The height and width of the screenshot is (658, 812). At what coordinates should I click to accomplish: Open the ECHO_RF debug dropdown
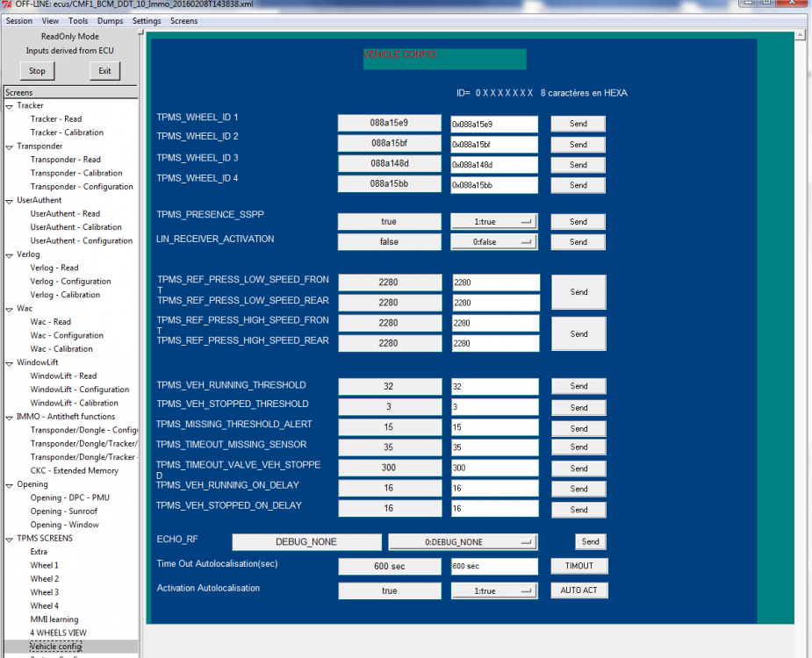click(x=463, y=542)
